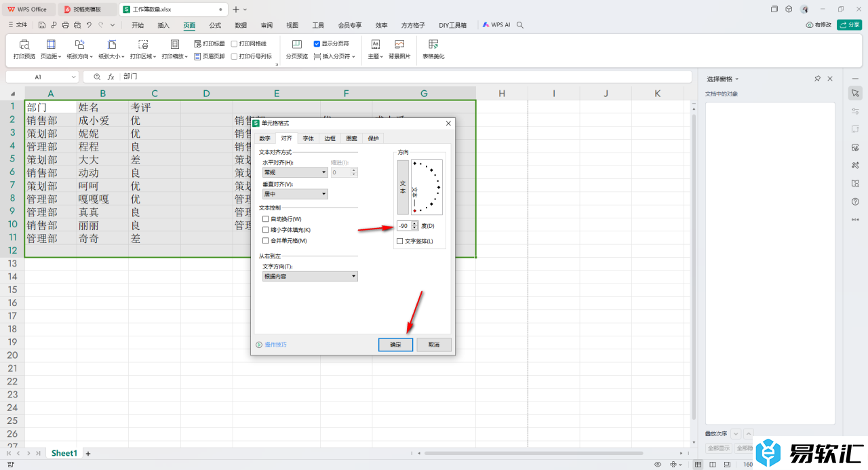Check the 合并单元格 merge cells option

266,241
